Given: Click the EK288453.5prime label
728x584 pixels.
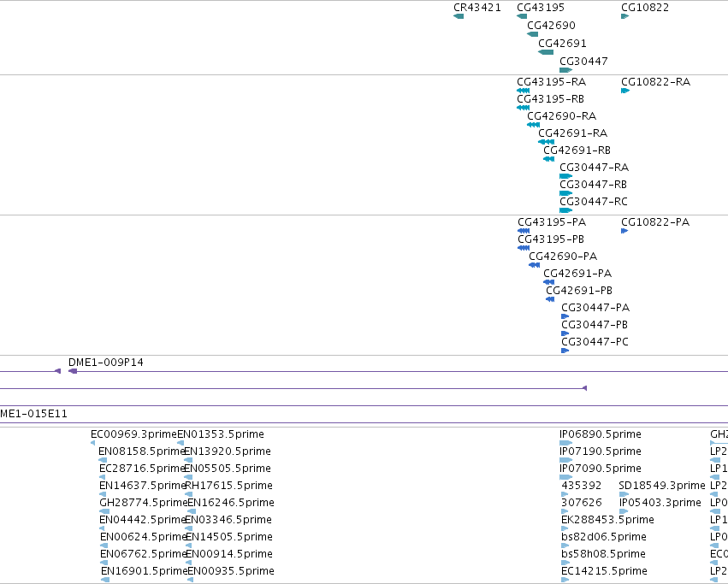Looking at the screenshot, I should 607,520.
